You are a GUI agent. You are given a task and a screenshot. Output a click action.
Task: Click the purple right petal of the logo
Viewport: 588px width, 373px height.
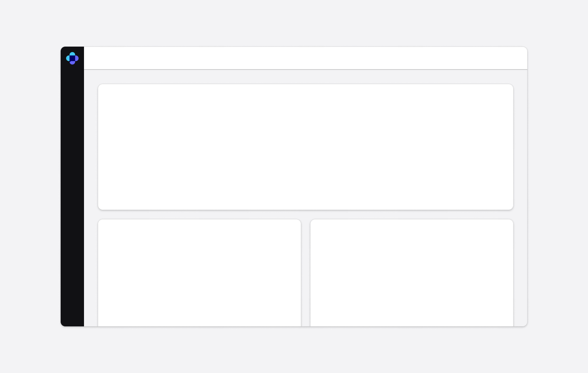point(77,58)
